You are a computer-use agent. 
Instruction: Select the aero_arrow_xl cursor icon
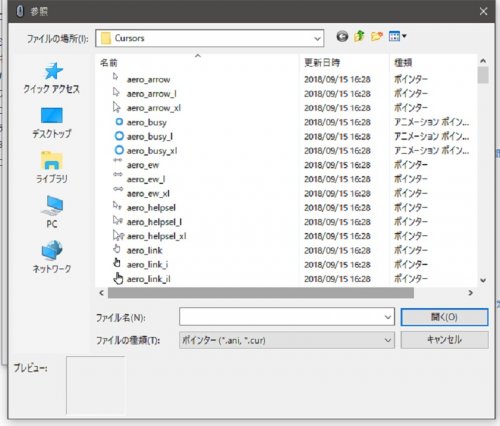point(116,107)
